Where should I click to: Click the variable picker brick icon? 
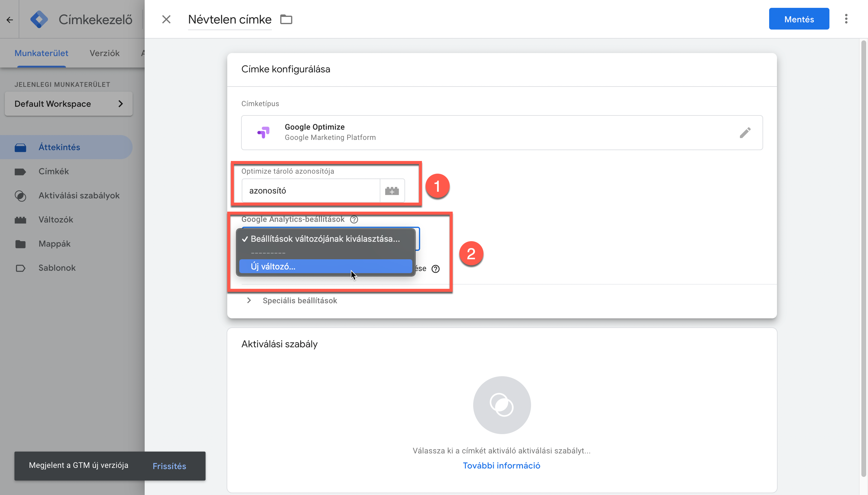pos(392,191)
